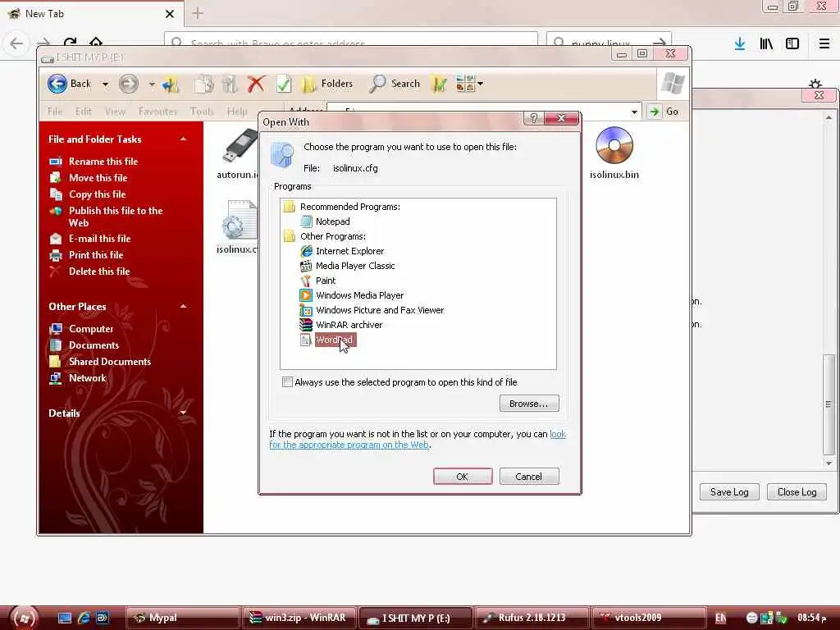Screen dimensions: 840x630
Task: Expand the Address bar dropdown
Action: pyautogui.click(x=634, y=112)
